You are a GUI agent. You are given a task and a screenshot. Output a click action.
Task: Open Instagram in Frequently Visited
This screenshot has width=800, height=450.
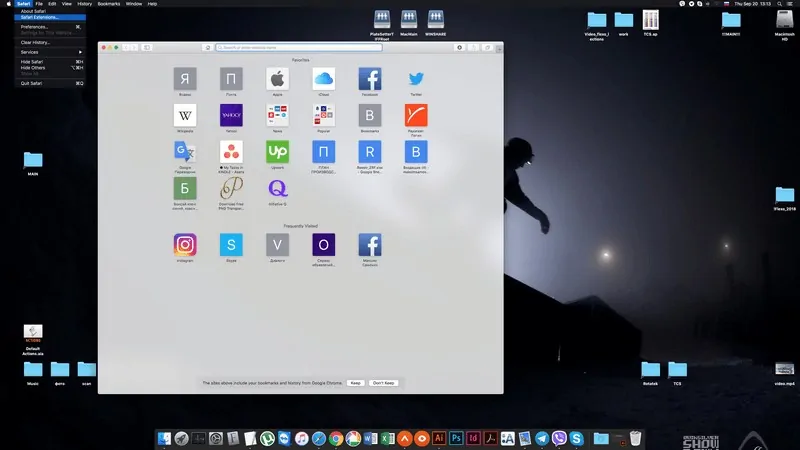185,244
